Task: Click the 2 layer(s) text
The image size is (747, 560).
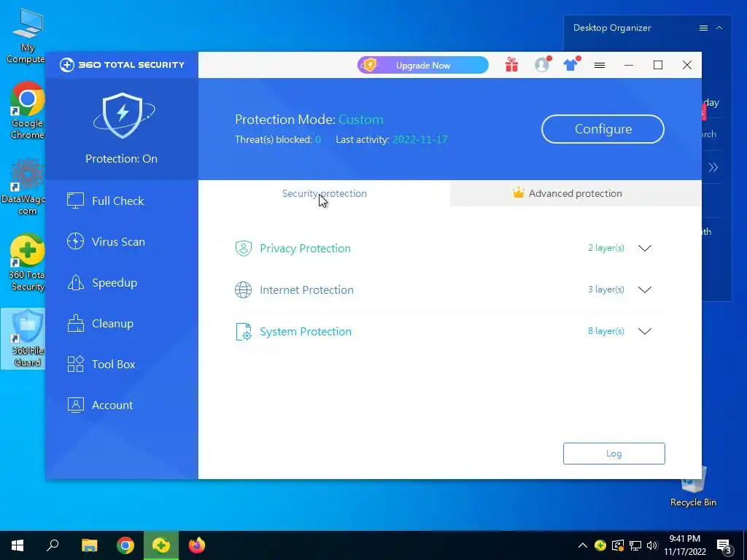Action: click(x=606, y=248)
